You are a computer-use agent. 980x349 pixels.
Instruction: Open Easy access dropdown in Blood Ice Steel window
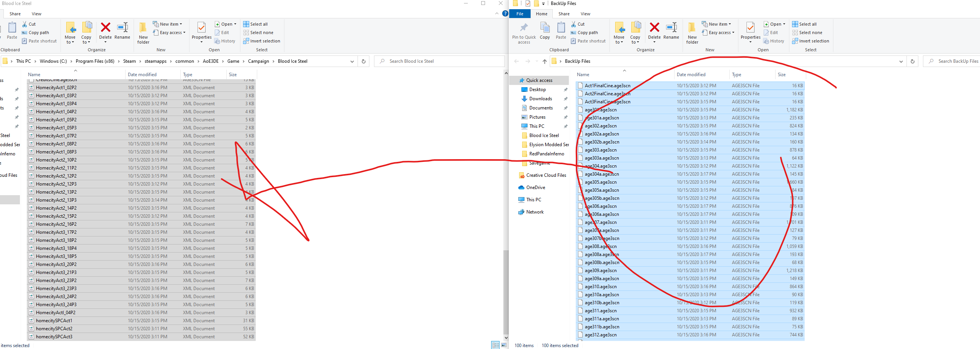(169, 33)
